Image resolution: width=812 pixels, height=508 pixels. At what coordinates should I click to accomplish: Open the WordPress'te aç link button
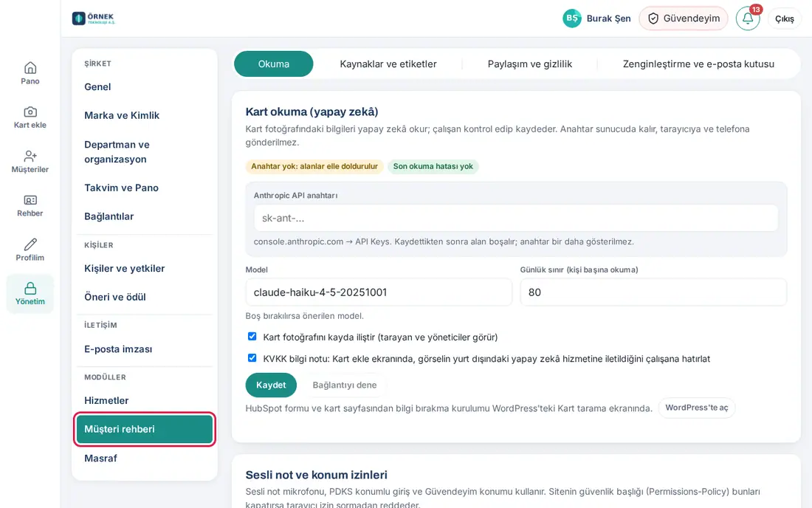(x=697, y=408)
